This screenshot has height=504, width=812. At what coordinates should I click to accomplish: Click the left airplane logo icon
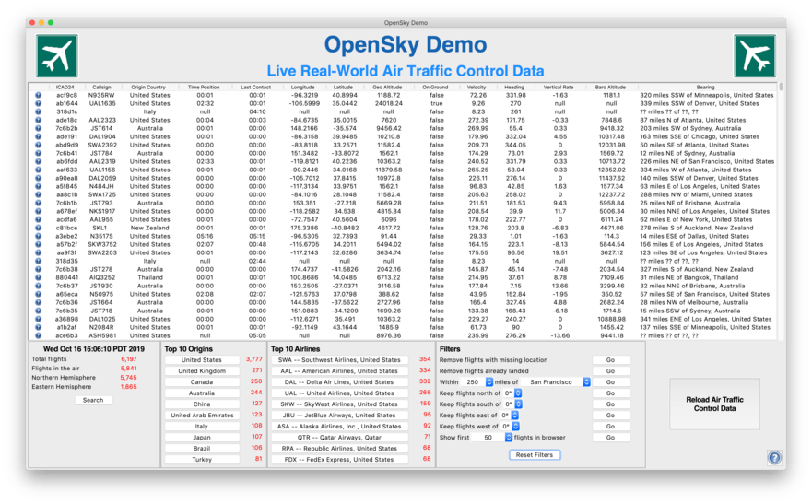(x=57, y=56)
